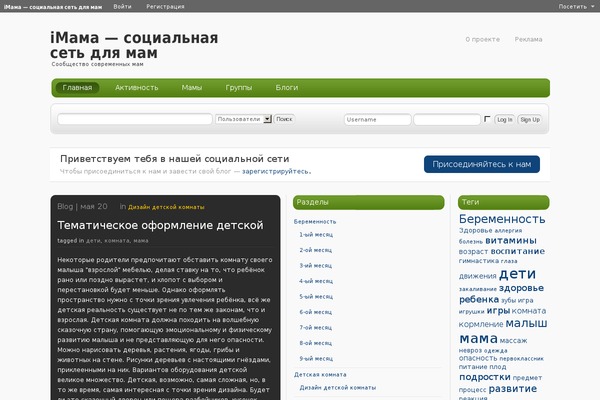
Task: Click the дети tag under post title
Action: click(93, 241)
